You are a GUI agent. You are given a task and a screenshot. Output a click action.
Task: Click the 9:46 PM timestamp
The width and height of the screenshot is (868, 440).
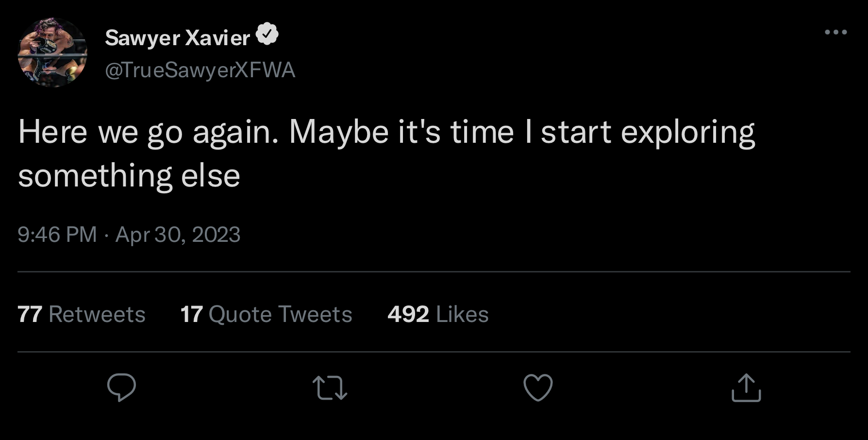57,235
